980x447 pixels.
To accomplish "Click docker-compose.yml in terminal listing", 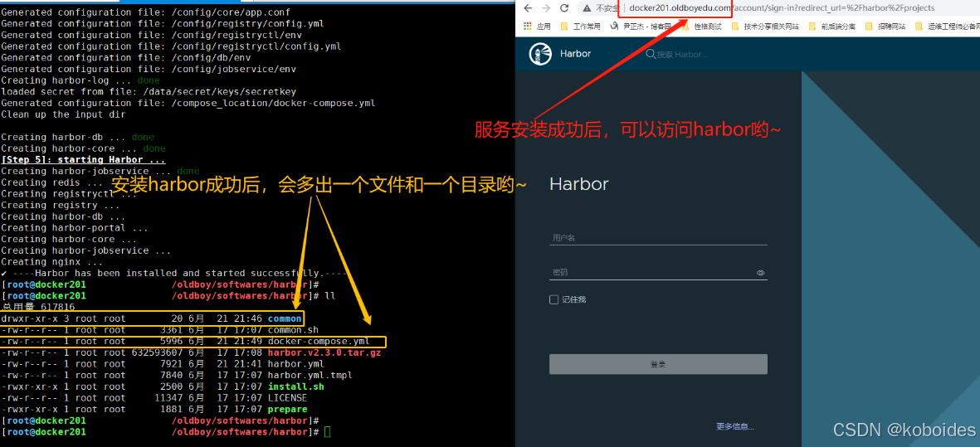I will (319, 342).
